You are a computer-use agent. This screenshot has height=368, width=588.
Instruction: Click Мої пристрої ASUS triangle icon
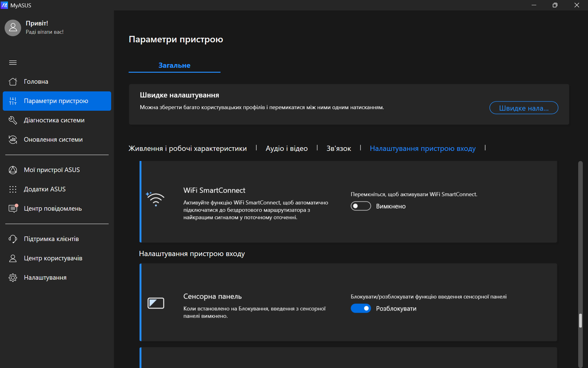[x=13, y=170]
